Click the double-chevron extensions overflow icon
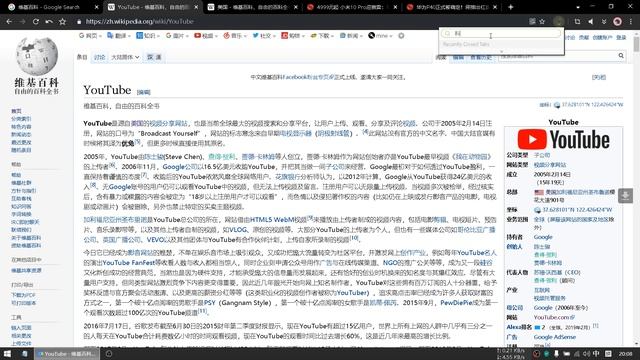 pos(604,21)
